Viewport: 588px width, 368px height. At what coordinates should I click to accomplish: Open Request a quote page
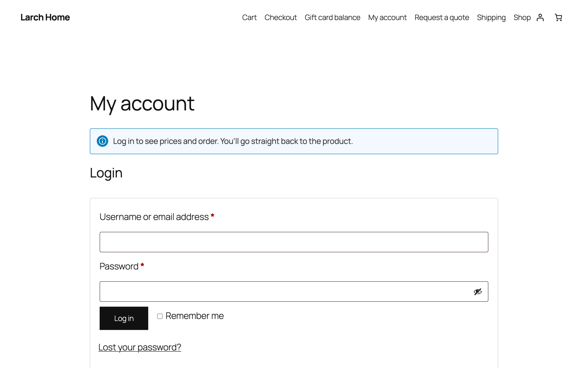coord(442,17)
